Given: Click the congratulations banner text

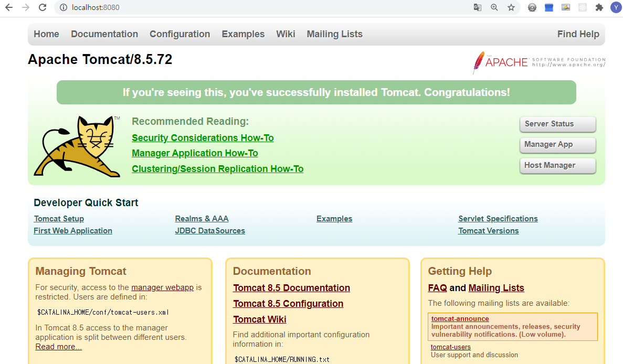Looking at the screenshot, I should tap(316, 92).
